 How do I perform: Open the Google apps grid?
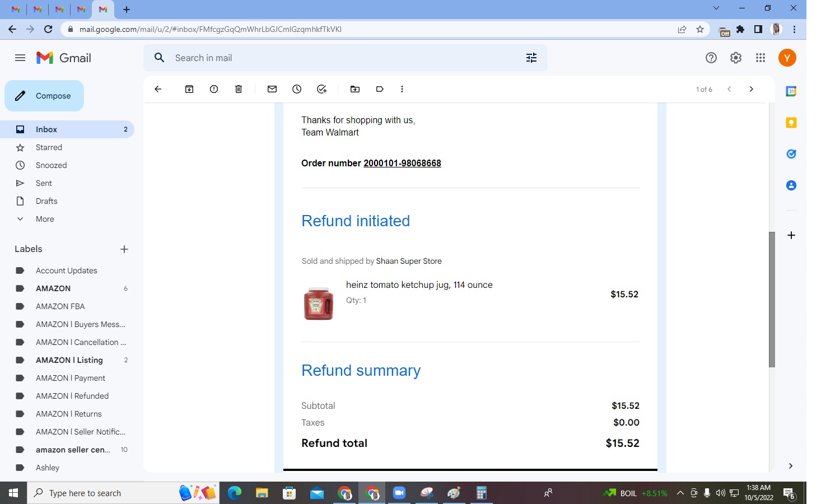coord(761,58)
